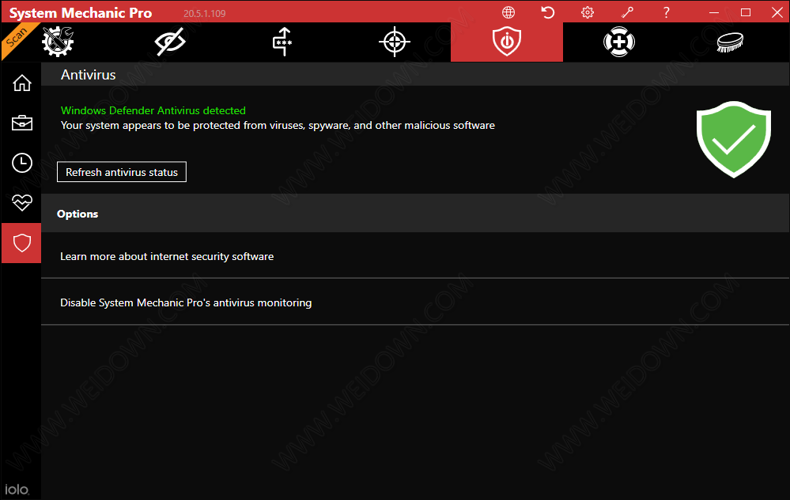
Task: Click Refresh antivirus status button
Action: (121, 172)
